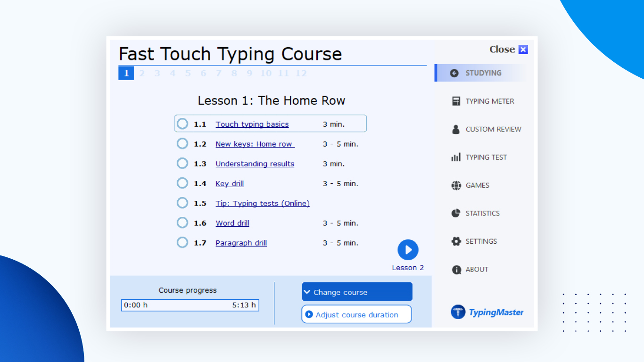
Task: Click the bold 1.1 exercise number
Action: pyautogui.click(x=200, y=124)
